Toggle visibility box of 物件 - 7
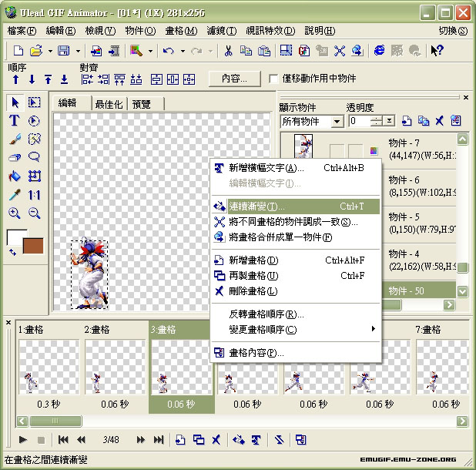The width and height of the screenshot is (476, 470). click(337, 150)
